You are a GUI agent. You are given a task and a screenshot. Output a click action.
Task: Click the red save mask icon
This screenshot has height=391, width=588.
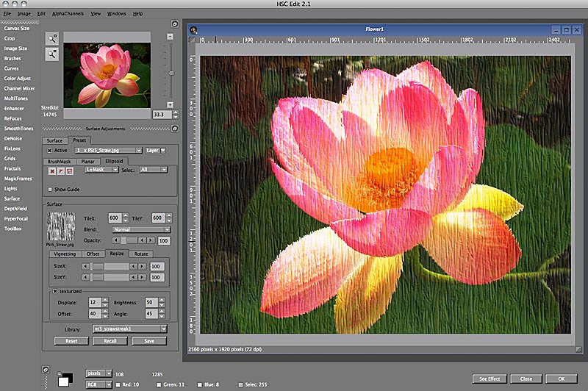tap(69, 171)
